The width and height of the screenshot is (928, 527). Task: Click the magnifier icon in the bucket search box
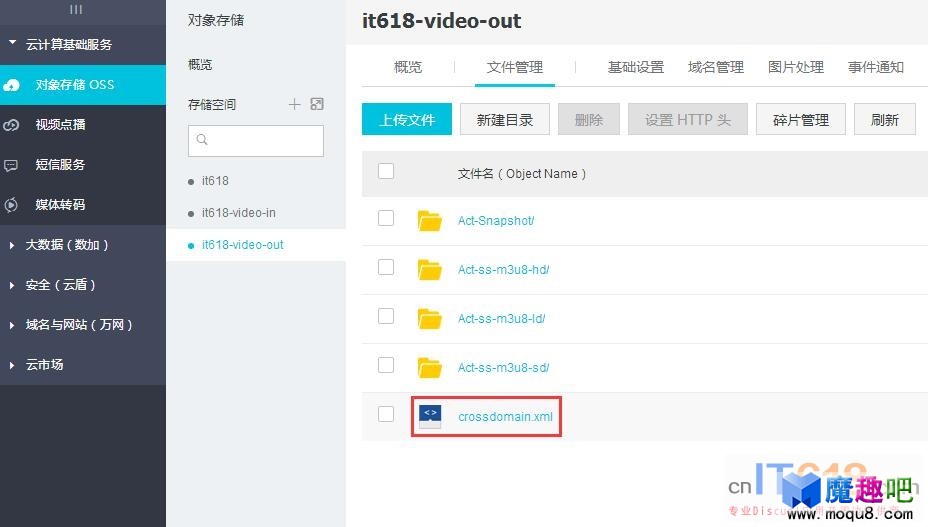(202, 140)
